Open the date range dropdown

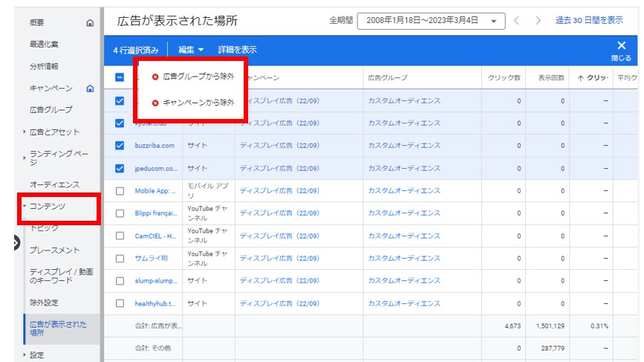pyautogui.click(x=432, y=21)
